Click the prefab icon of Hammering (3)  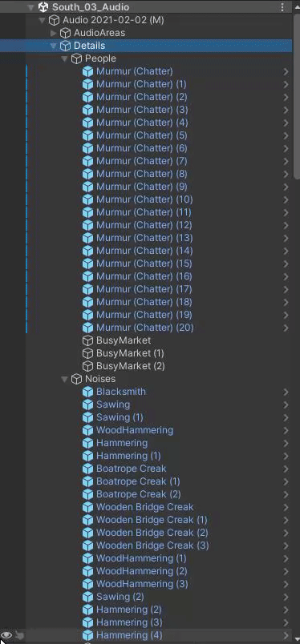[x=87, y=622]
